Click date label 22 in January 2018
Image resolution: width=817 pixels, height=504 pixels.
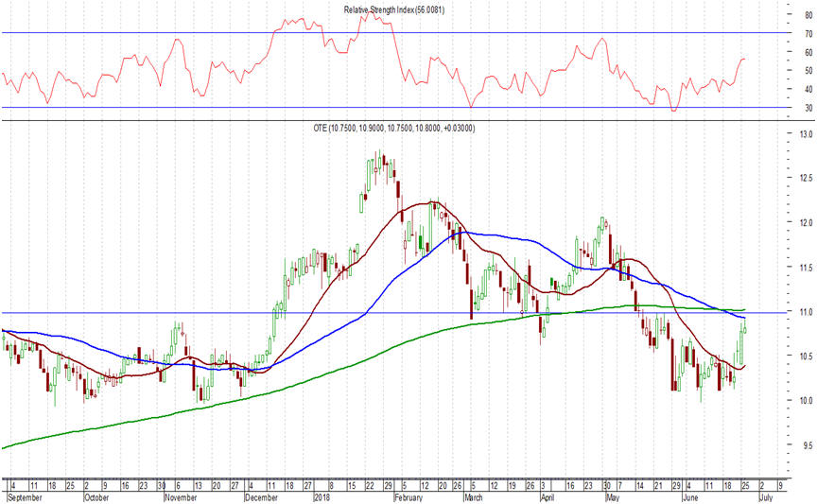pyautogui.click(x=370, y=486)
